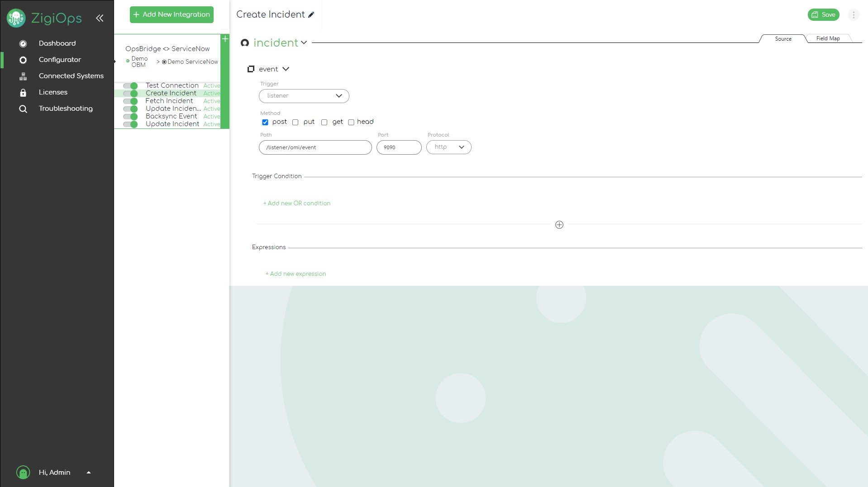Click the pencil icon to rename Create Incident
The image size is (868, 487).
point(311,15)
